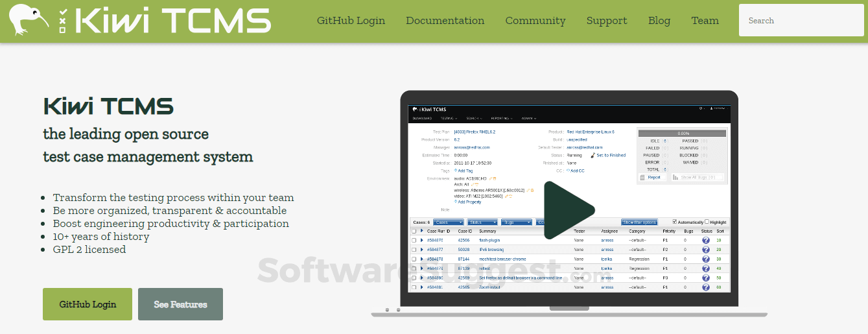Play the Kiwi TCMS demo video
This screenshot has width=868, height=334.
569,209
